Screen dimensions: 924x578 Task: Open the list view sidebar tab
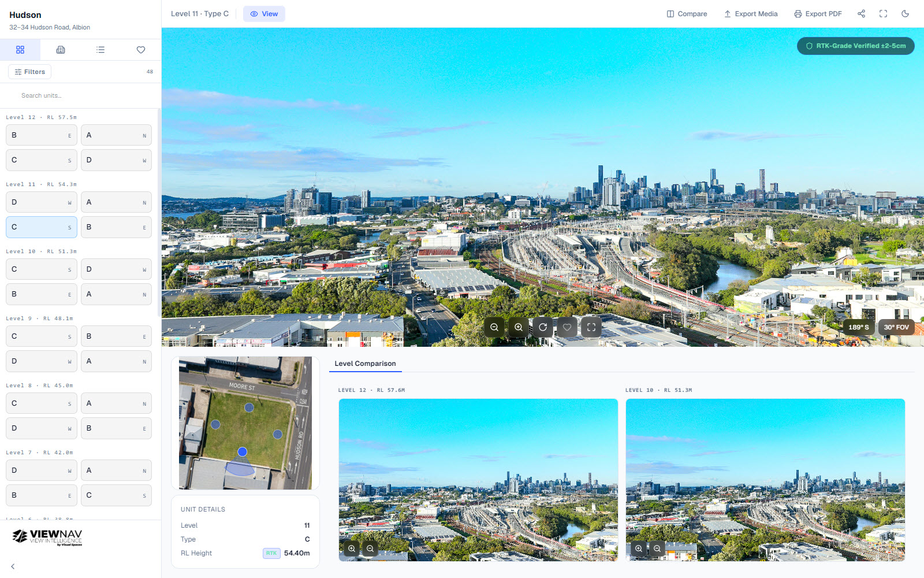(x=100, y=50)
